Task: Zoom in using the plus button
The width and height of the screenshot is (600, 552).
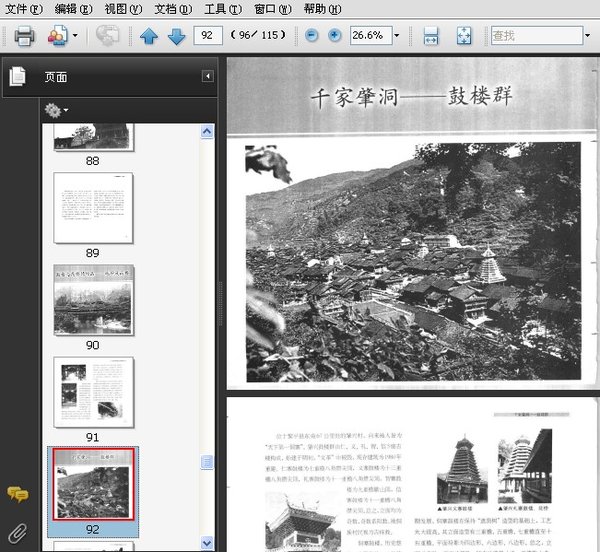Action: point(334,36)
